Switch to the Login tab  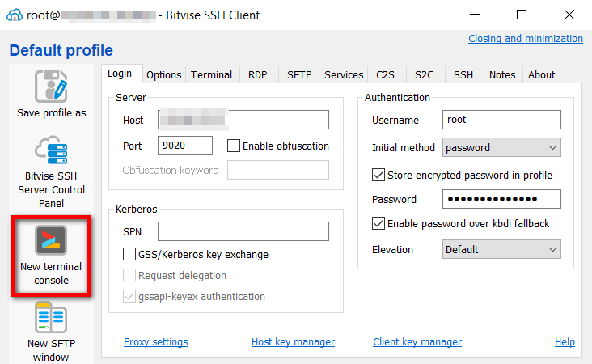point(120,74)
